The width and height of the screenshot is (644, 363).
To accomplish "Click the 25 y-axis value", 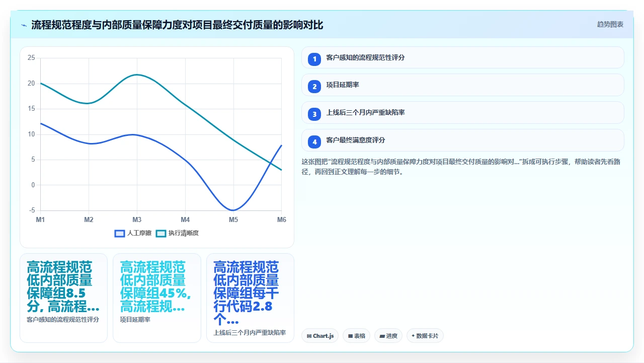I will tap(31, 58).
